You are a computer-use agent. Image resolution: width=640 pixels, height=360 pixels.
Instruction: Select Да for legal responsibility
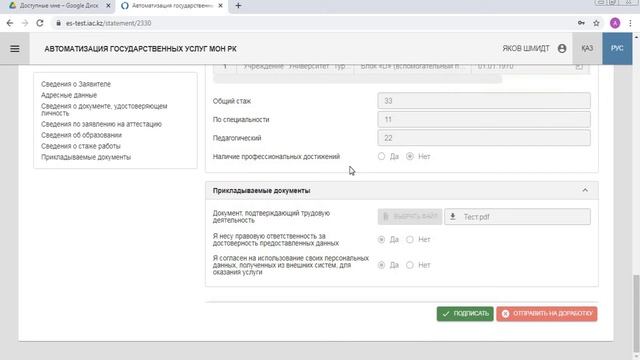pos(381,240)
